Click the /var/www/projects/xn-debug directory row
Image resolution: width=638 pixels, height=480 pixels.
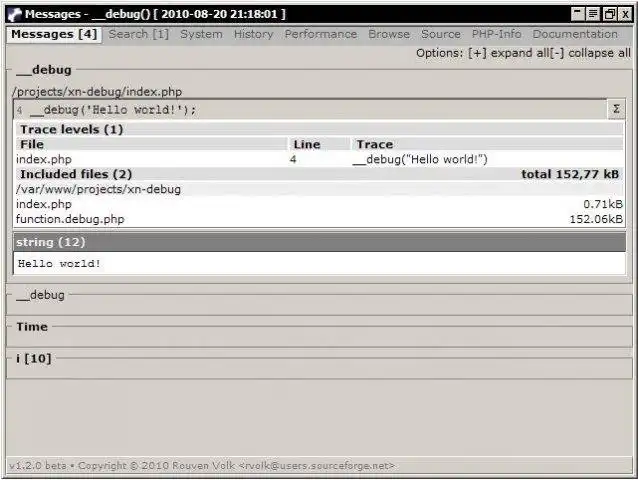pyautogui.click(x=318, y=189)
